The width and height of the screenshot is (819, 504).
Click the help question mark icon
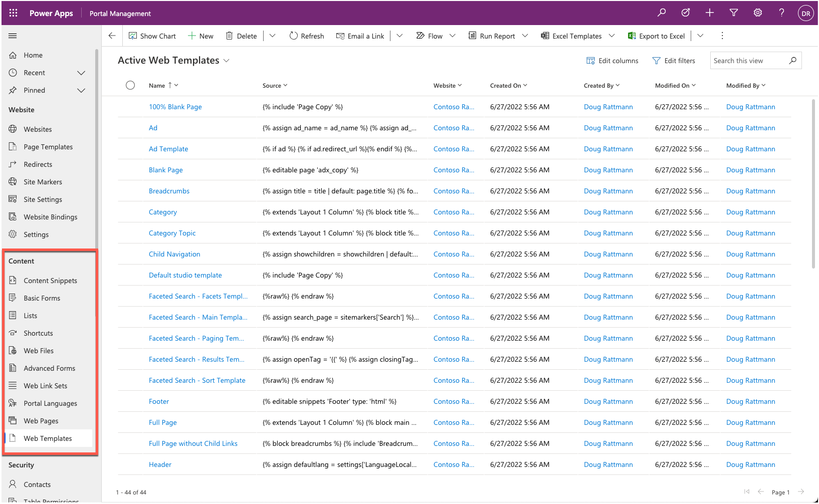pyautogui.click(x=781, y=13)
